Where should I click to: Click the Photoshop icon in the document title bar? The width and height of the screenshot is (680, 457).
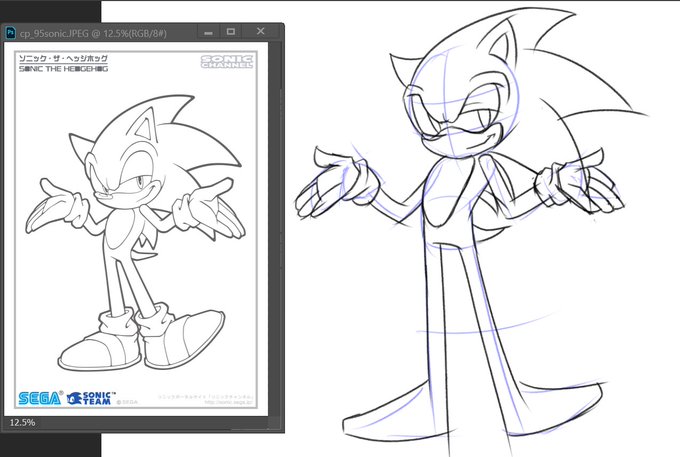[x=10, y=33]
